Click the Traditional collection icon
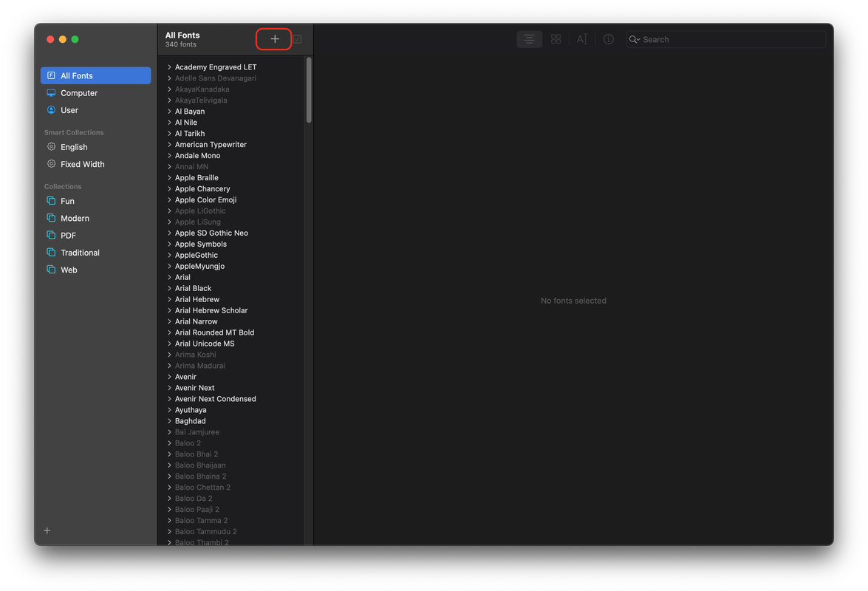The width and height of the screenshot is (868, 591). click(51, 252)
